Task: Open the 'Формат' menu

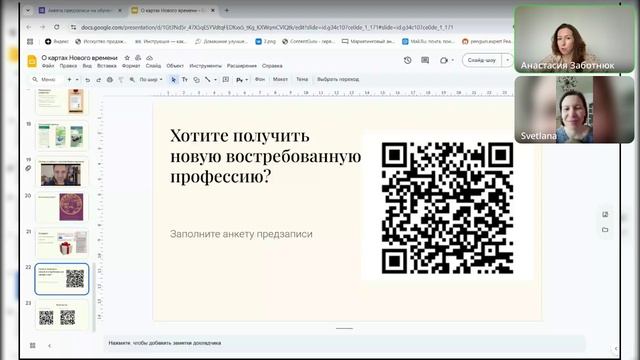Action: coord(131,66)
